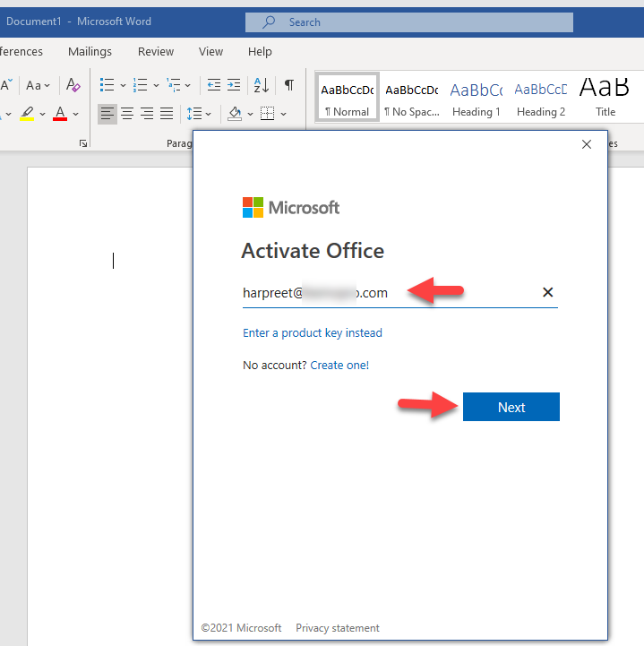Click the Shading paint bucket icon
This screenshot has width=644, height=646.
pos(235,113)
